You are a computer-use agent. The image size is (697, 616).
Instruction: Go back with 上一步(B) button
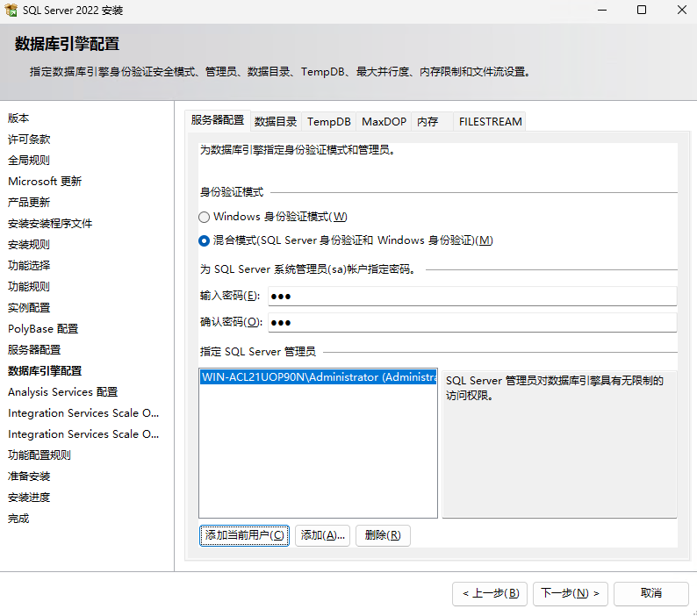pos(490,594)
